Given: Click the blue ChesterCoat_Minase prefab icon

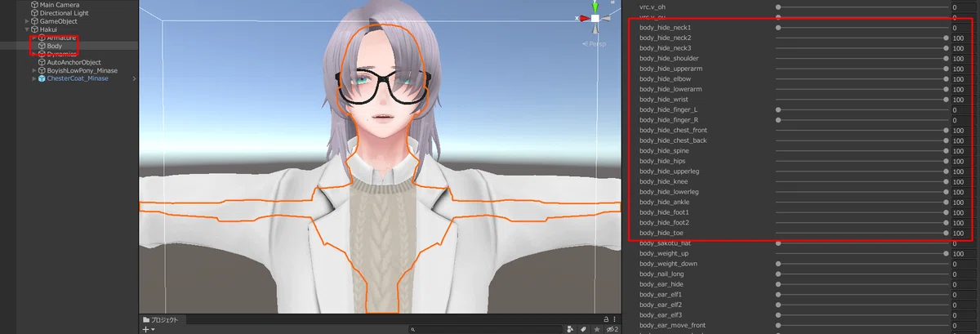Looking at the screenshot, I should point(41,78).
